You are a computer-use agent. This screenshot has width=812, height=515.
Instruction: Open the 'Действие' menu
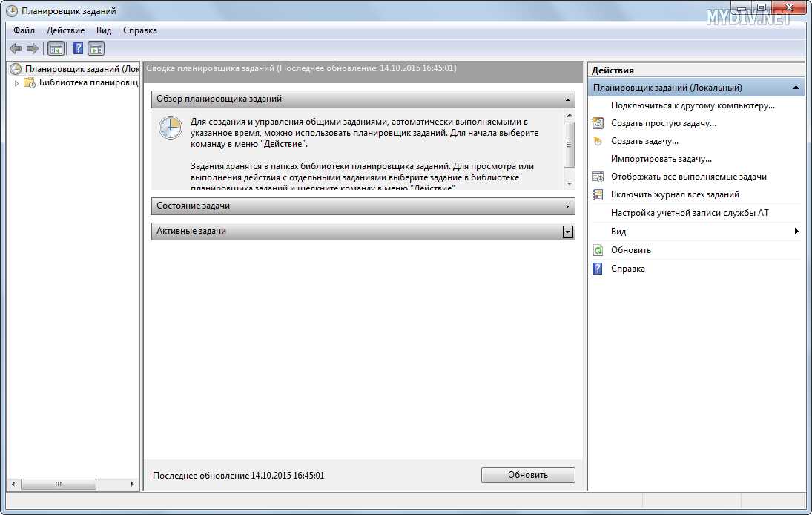[x=65, y=30]
